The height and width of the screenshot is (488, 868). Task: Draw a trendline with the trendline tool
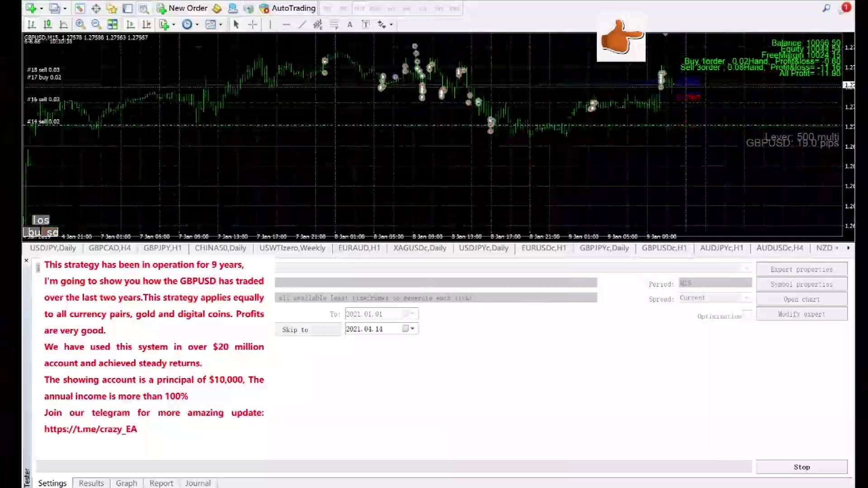coord(302,24)
